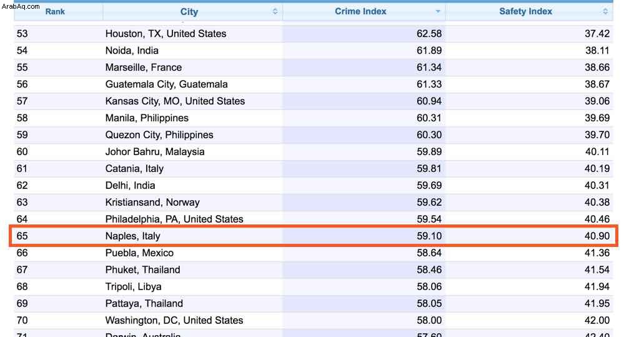The image size is (644, 337).
Task: Click safety index value 38.67
Action: pyautogui.click(x=597, y=84)
